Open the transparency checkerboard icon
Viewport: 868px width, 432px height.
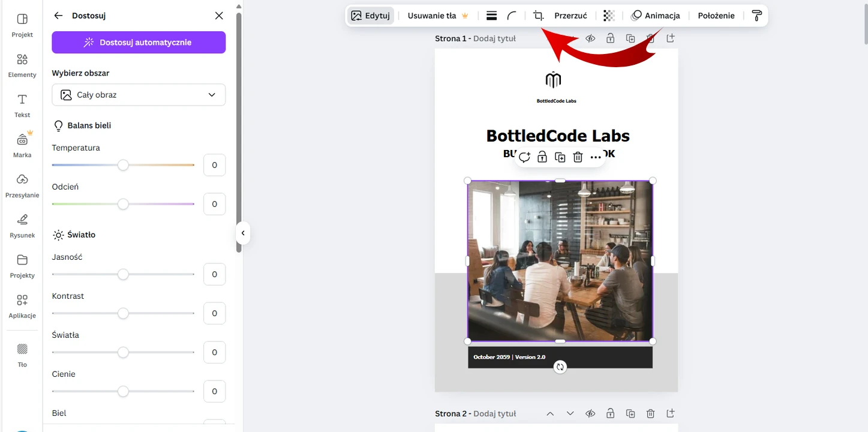point(609,16)
